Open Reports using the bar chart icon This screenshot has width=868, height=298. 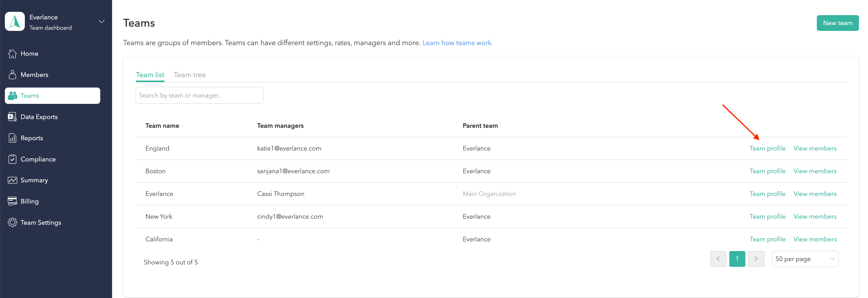pos(12,138)
